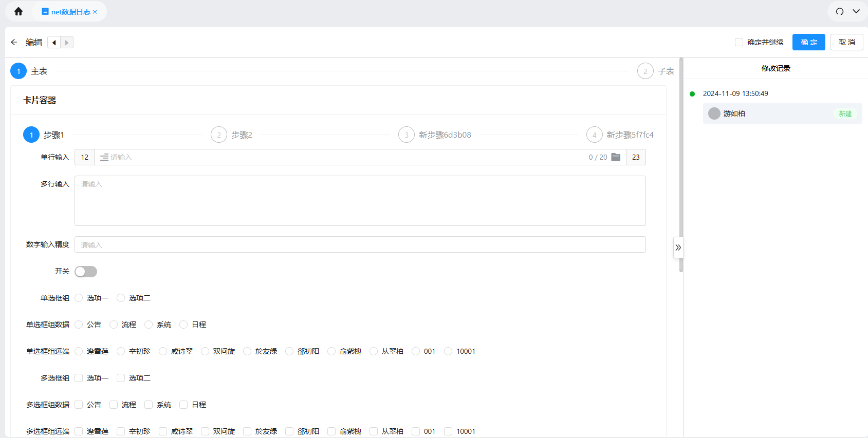Click the 游如柏 avatar icon

pyautogui.click(x=714, y=113)
